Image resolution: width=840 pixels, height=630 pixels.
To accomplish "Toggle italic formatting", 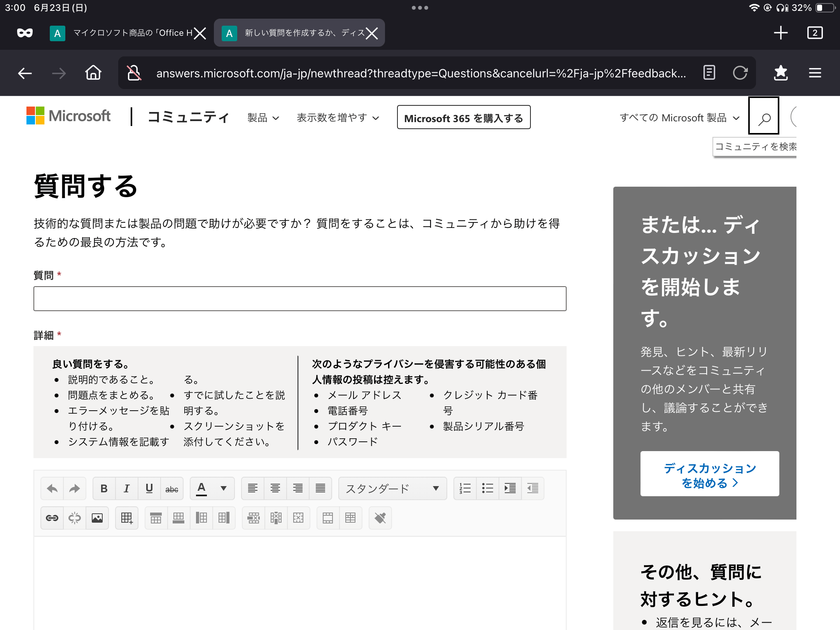I will [127, 488].
